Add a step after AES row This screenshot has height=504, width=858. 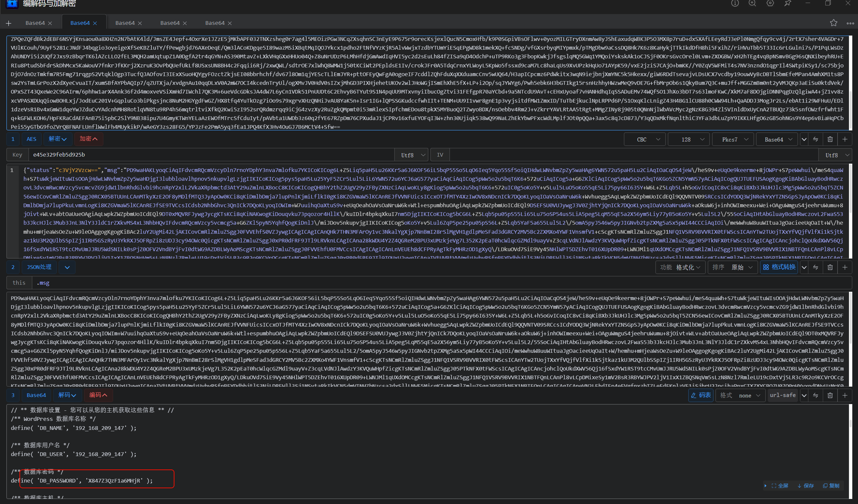click(845, 139)
